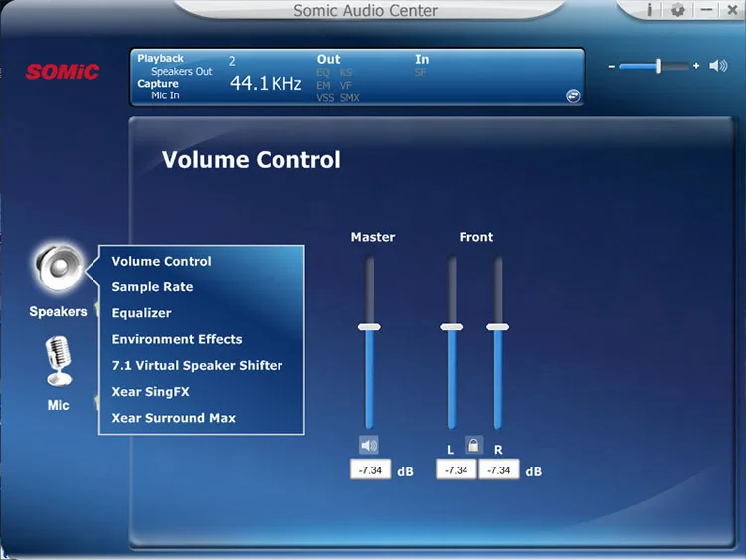
Task: Click the SOMiC logo
Action: click(63, 72)
